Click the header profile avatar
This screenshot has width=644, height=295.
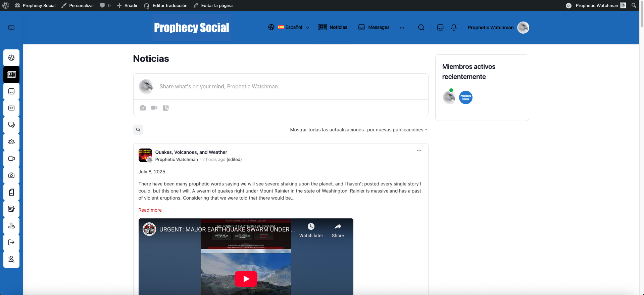tap(523, 28)
